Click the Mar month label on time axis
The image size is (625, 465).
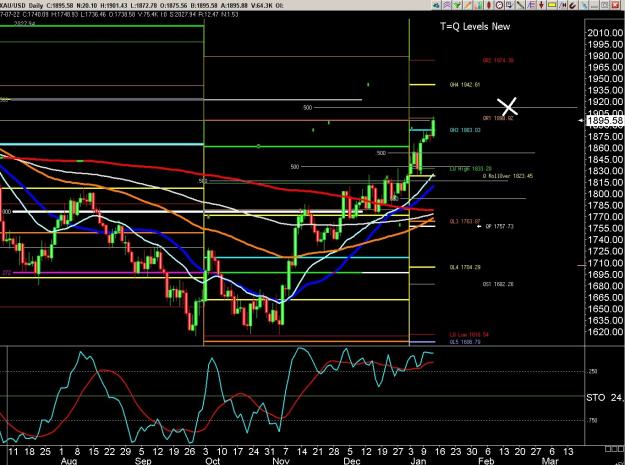(550, 461)
